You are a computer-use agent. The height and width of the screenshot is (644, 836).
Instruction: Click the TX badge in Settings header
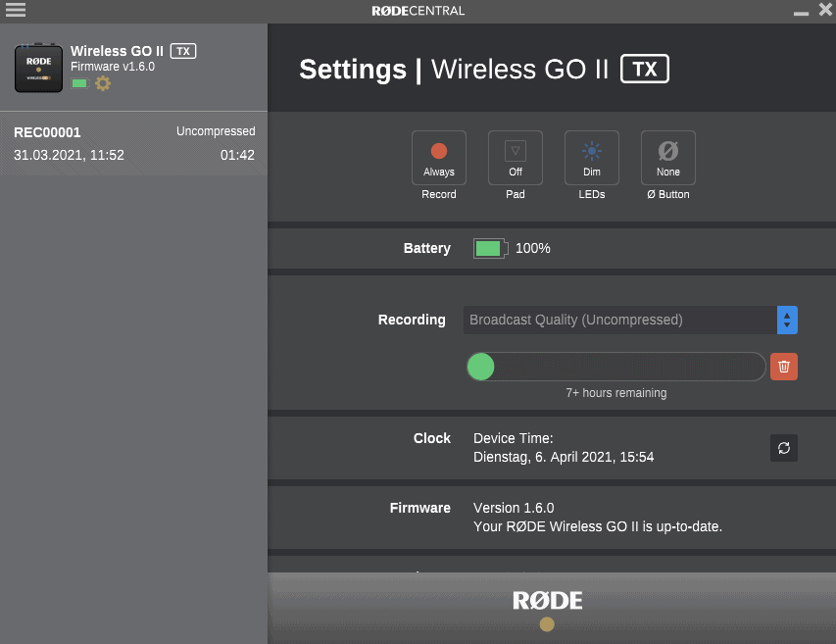[645, 69]
